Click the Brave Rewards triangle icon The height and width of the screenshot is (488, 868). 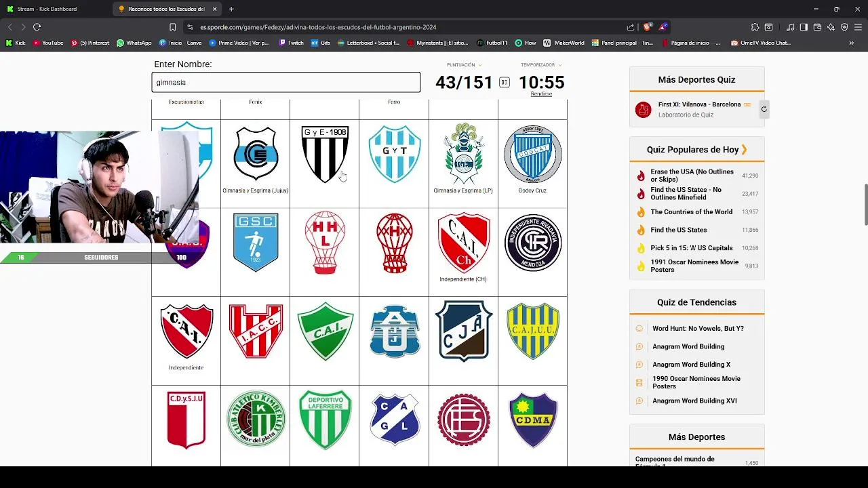pyautogui.click(x=664, y=27)
